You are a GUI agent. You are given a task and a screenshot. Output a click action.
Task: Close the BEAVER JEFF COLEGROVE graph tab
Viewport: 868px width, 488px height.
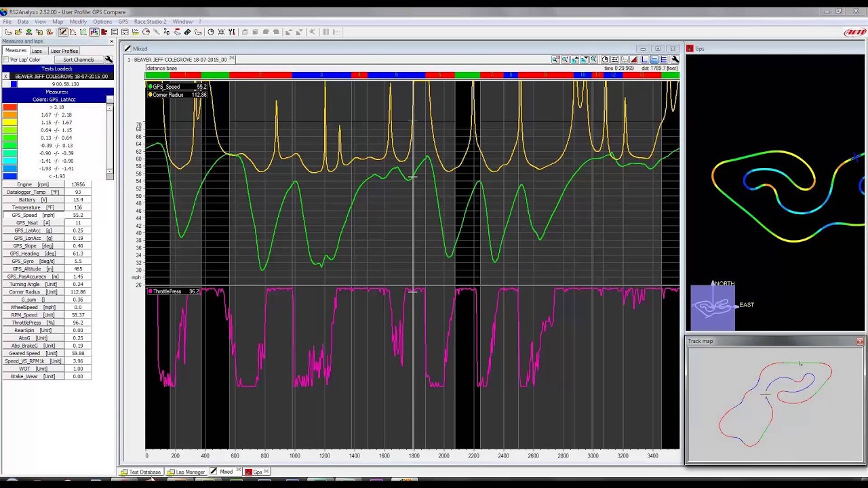tap(232, 59)
